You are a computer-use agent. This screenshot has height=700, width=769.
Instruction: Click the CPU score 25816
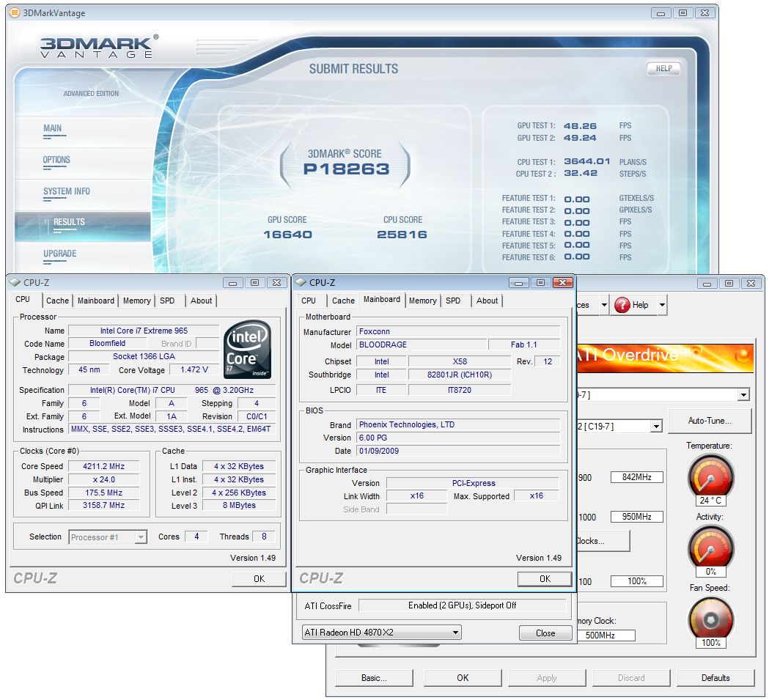[402, 235]
